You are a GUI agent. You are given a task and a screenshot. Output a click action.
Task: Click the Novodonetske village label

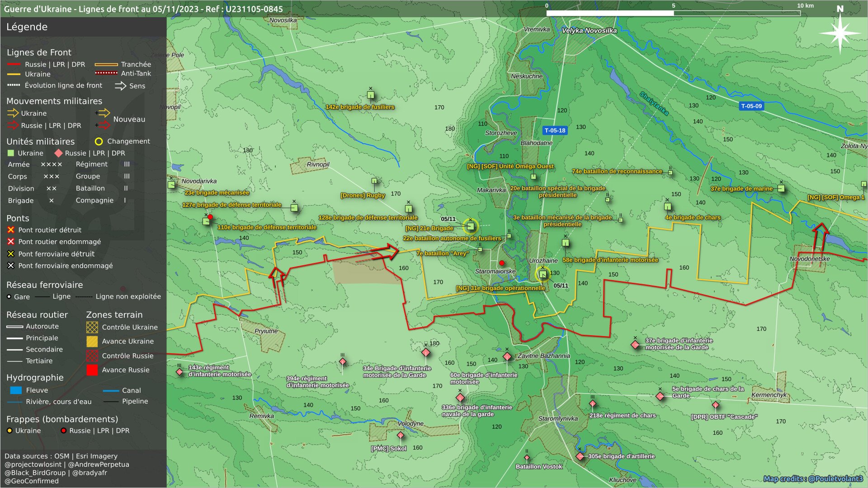[810, 259]
